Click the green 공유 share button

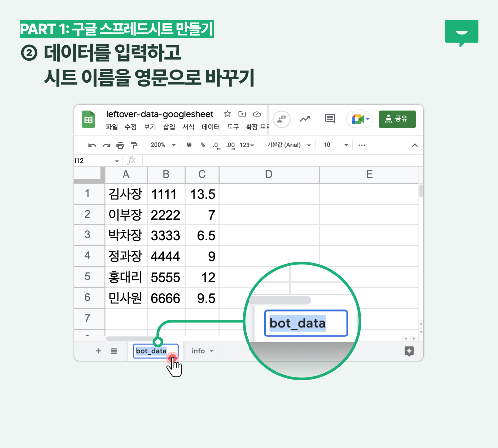397,119
